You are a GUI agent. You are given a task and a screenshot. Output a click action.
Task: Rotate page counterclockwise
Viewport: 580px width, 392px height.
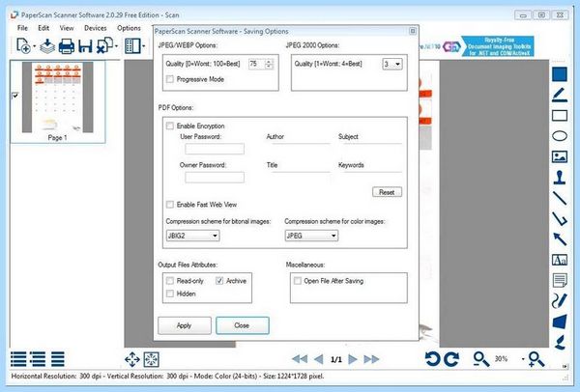432,359
